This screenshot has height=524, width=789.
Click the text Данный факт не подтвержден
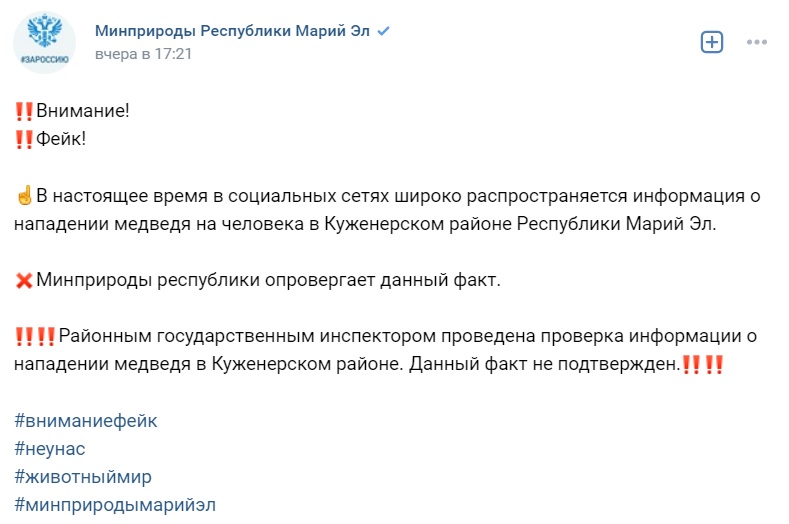click(544, 364)
